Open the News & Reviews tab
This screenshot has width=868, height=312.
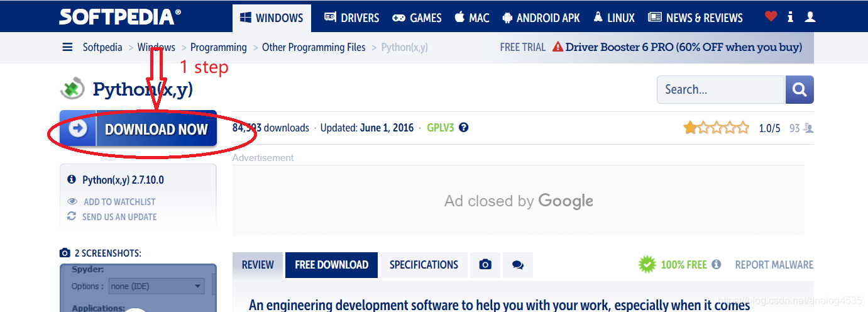(695, 18)
